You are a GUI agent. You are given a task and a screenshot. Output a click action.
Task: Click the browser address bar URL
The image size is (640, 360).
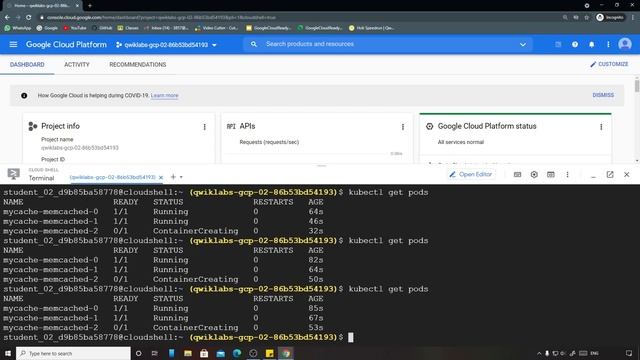coord(161,18)
